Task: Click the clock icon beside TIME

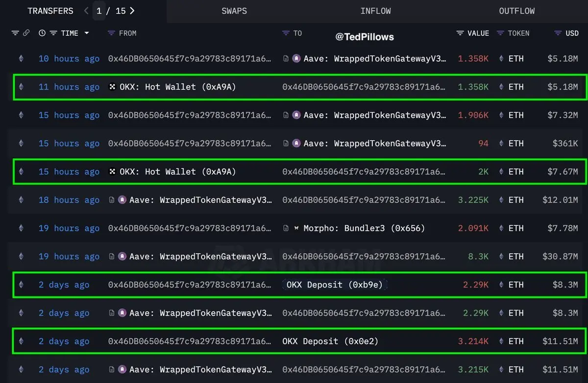Action: click(x=42, y=33)
